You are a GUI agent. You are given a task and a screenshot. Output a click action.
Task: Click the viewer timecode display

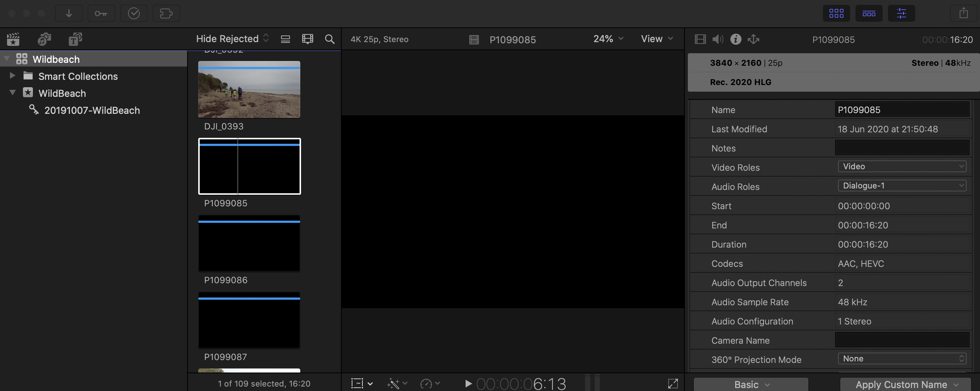(x=521, y=384)
